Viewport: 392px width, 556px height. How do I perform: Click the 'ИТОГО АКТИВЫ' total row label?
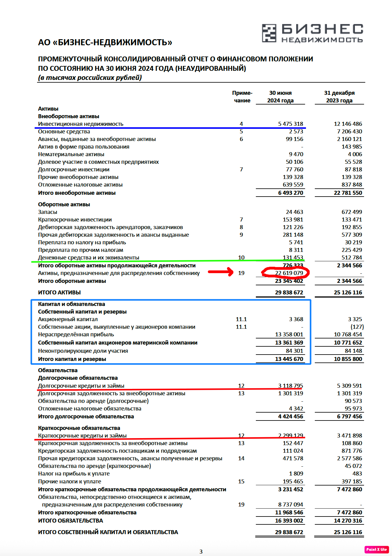click(x=59, y=293)
